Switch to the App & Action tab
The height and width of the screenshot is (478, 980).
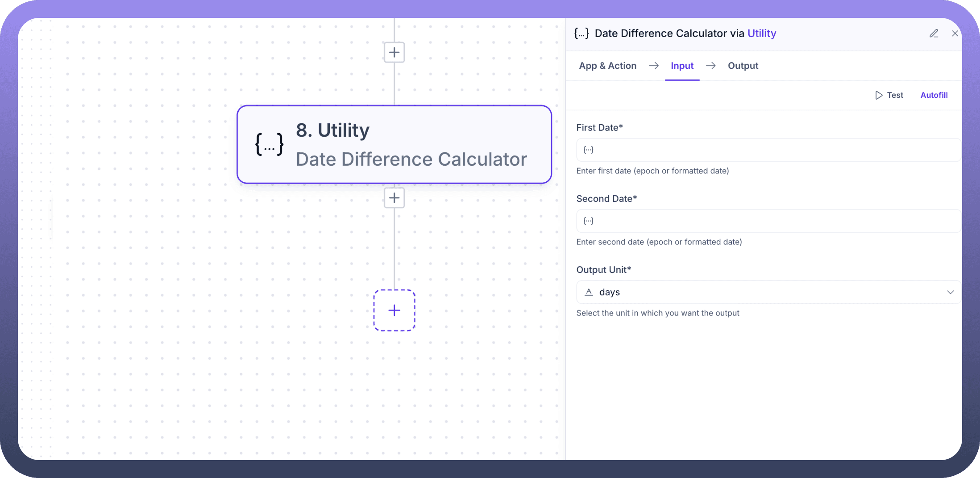tap(607, 66)
